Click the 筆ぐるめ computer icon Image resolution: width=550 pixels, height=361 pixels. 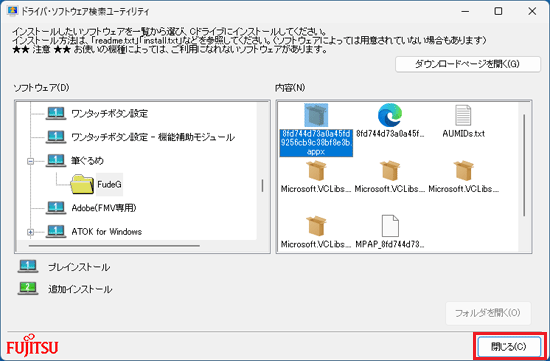[56, 161]
